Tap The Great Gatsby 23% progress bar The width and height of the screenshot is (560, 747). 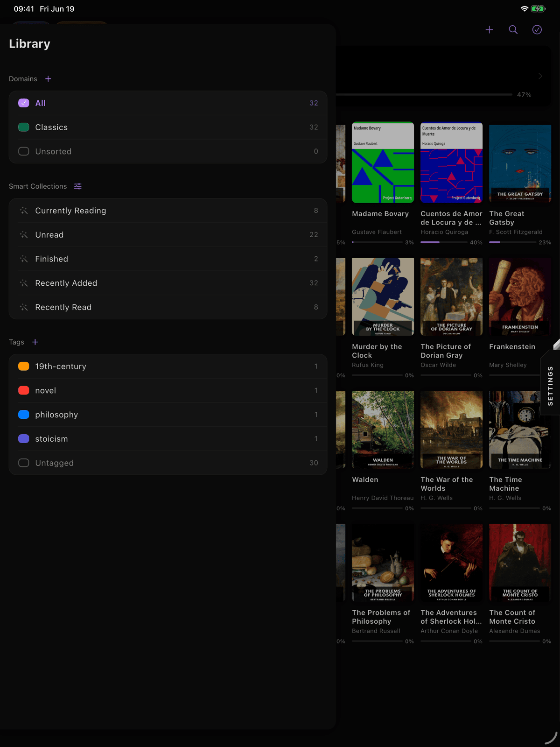(513, 242)
